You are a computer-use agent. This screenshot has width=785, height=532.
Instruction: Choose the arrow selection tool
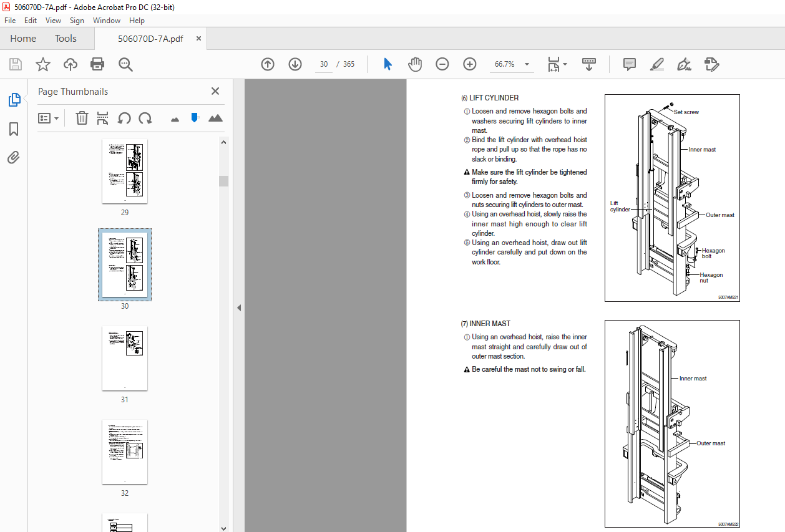tap(388, 64)
